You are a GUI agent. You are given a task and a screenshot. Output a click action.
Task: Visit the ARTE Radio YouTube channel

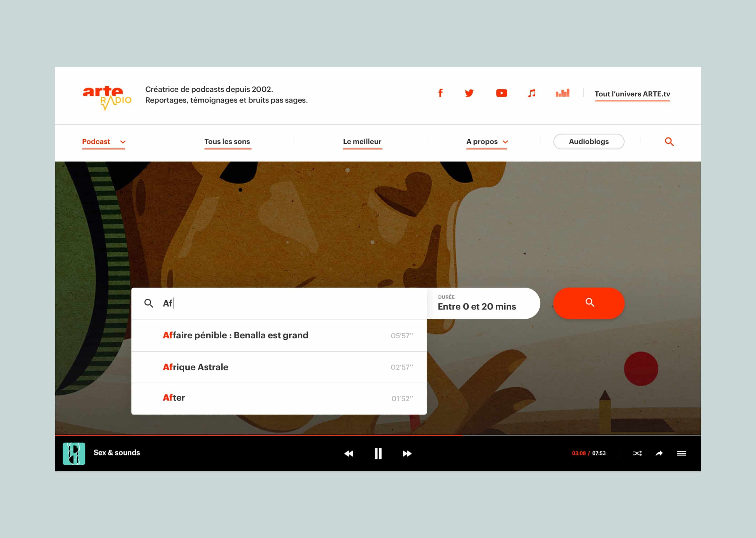pyautogui.click(x=501, y=93)
